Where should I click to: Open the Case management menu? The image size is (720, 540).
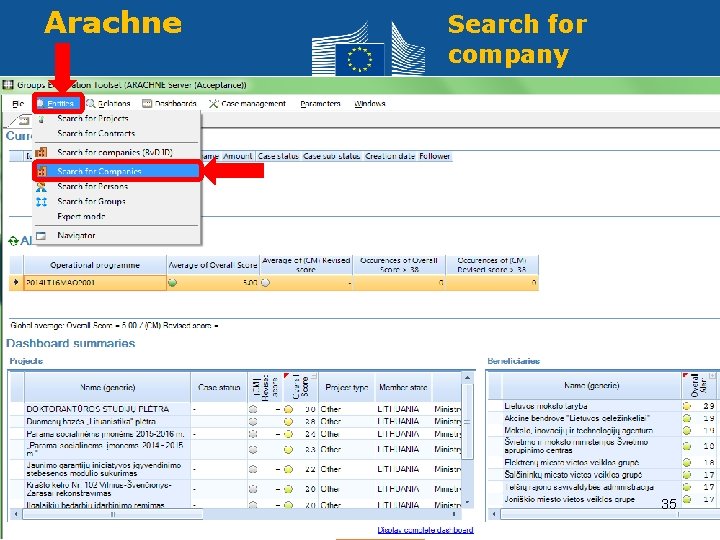[248, 104]
